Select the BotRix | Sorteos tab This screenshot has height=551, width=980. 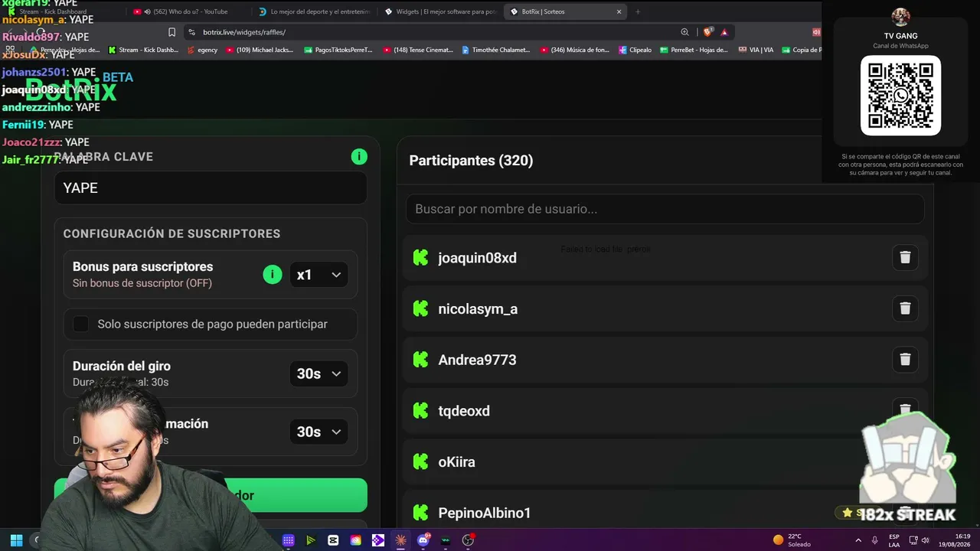[x=566, y=11]
